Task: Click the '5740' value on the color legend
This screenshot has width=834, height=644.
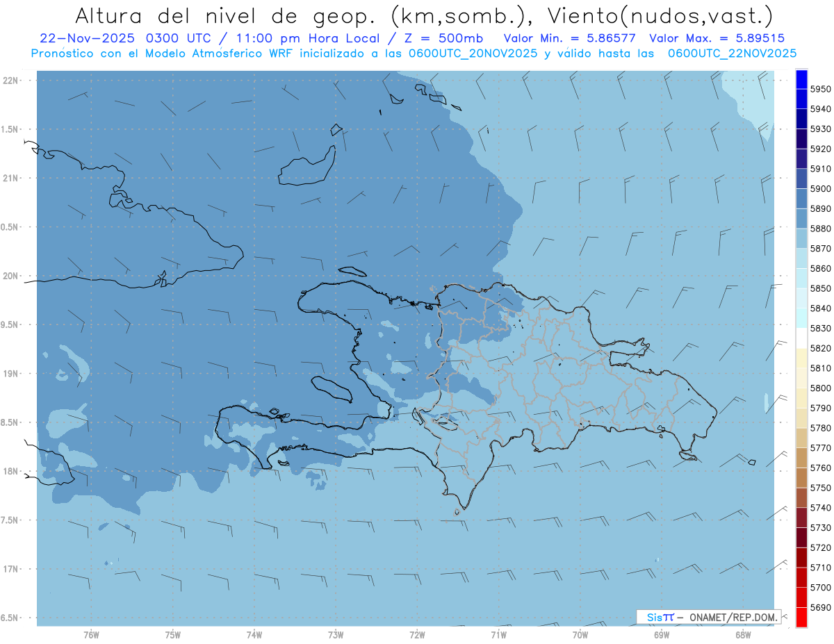Action: 819,508
